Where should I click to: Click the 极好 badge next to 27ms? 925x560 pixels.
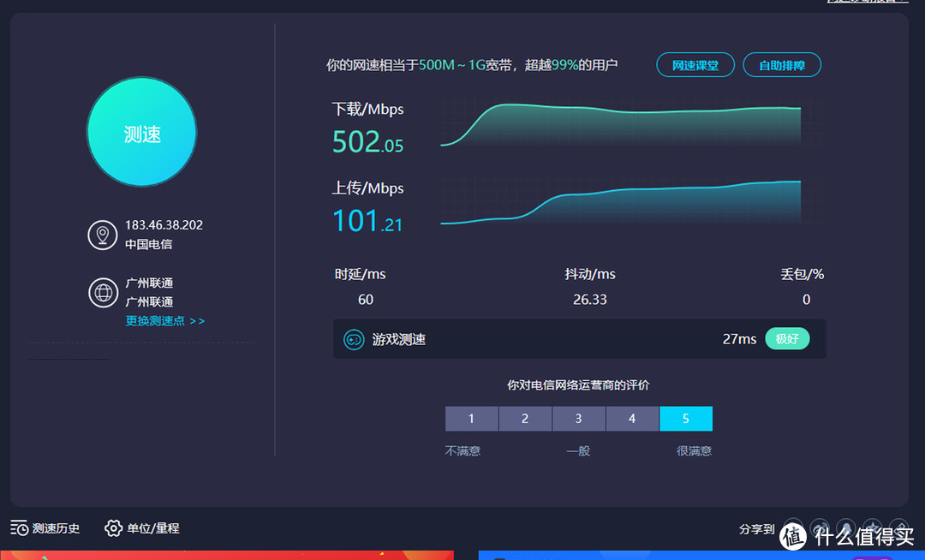click(x=787, y=339)
